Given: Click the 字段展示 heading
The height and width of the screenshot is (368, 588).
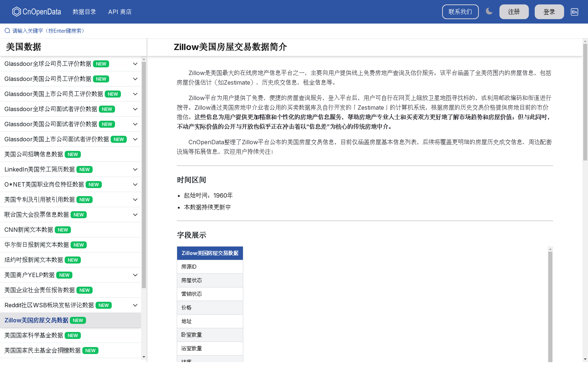Looking at the screenshot, I should point(191,235).
